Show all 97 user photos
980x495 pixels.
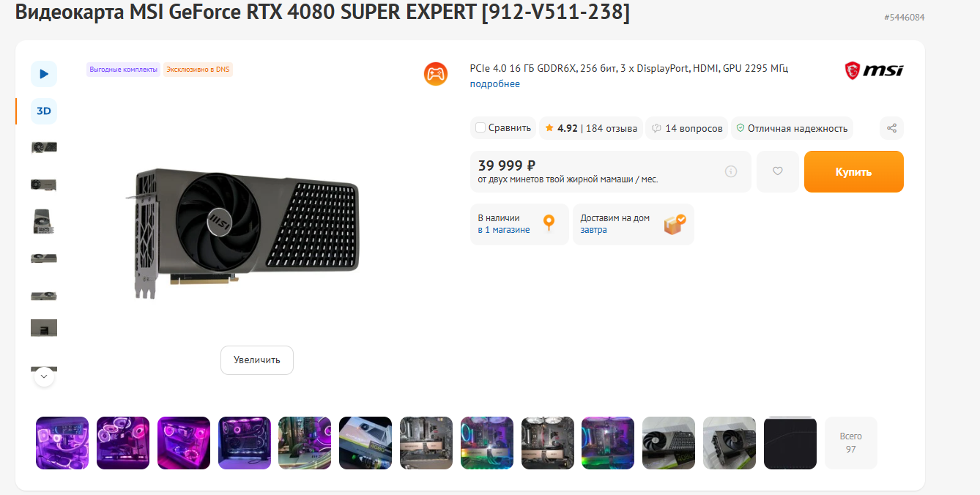coord(850,442)
